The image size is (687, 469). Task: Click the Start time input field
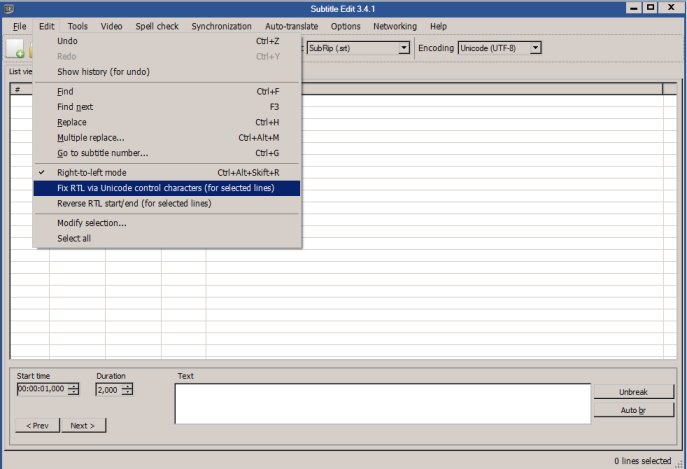click(42, 389)
